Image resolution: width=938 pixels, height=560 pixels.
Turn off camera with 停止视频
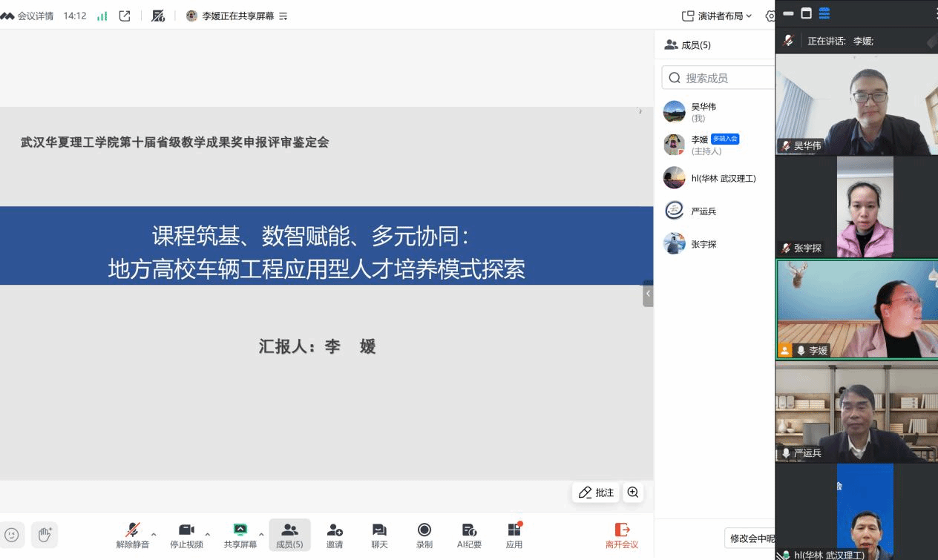[186, 536]
